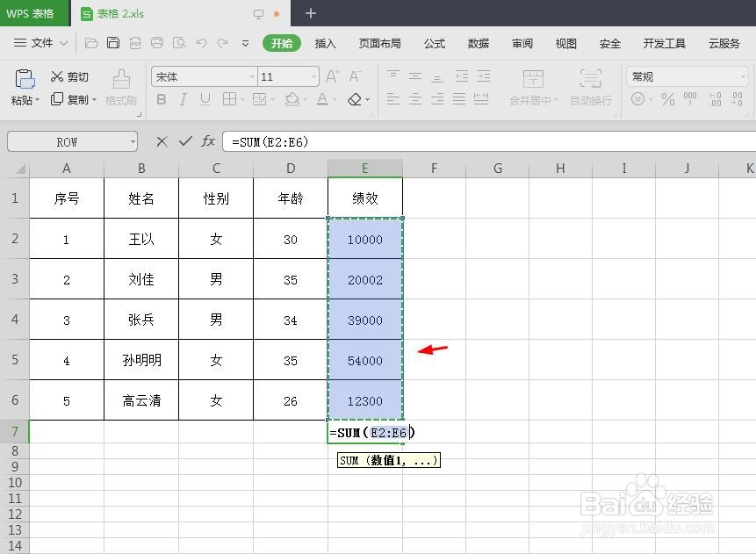Viewport: 756px width, 554px height.
Task: Use the Cut (剪切) tool
Action: 68,76
